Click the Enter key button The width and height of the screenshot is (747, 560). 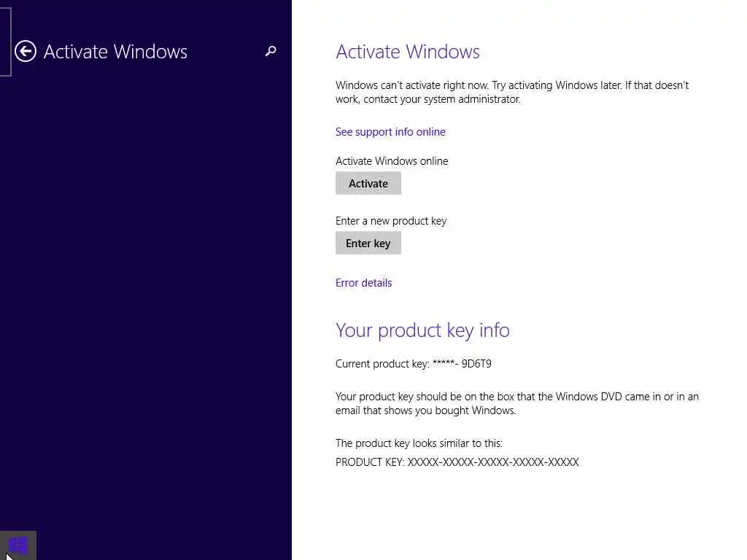point(368,244)
